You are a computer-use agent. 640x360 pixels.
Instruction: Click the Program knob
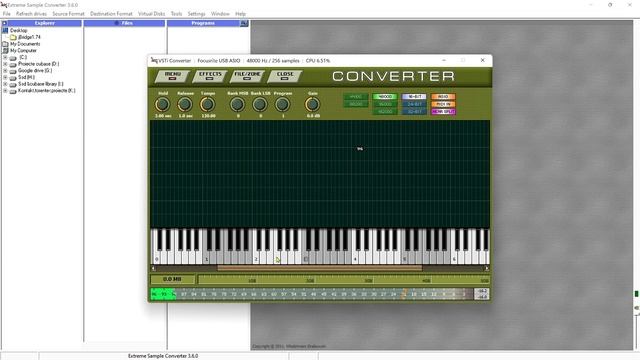coord(282,104)
